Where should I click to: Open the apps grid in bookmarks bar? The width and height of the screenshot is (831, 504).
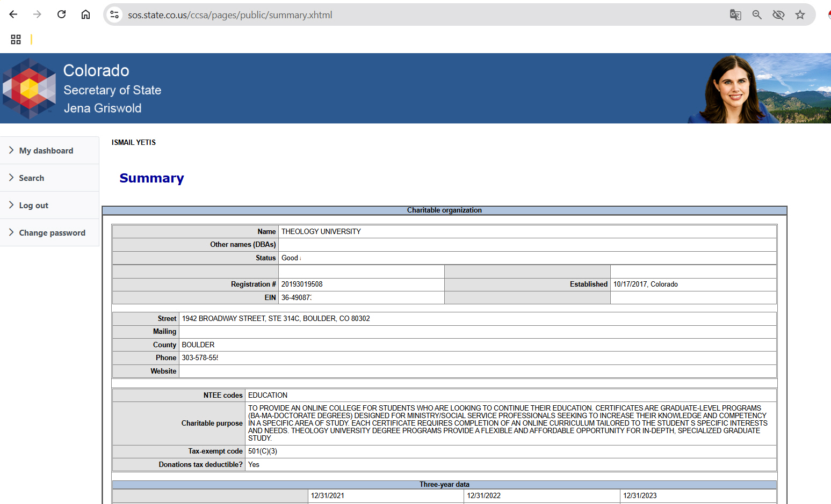pyautogui.click(x=16, y=39)
